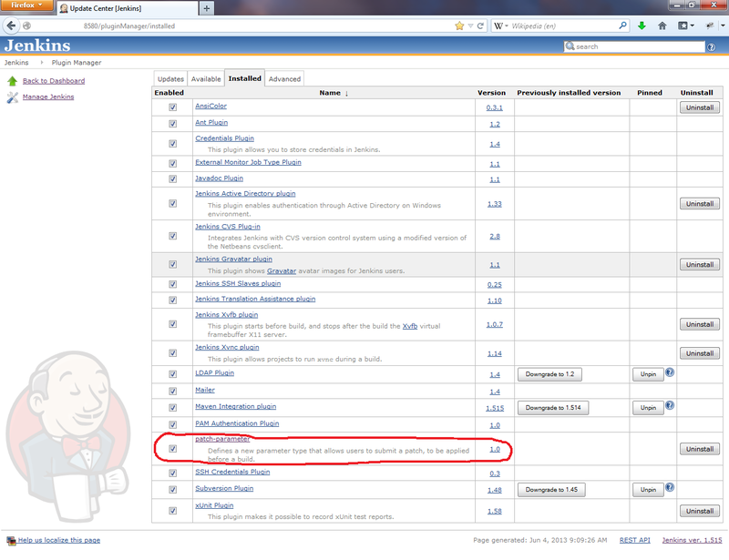Open the Maven Integration plugin link

point(235,406)
